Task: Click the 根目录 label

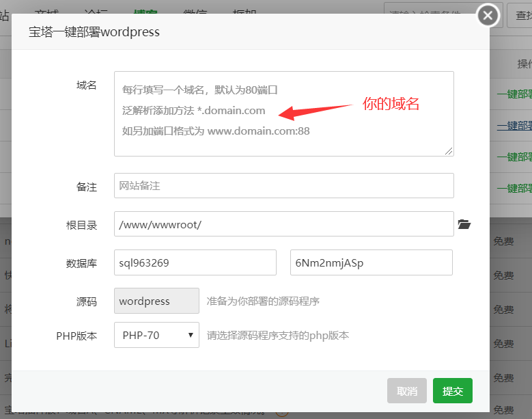Action: [81, 225]
